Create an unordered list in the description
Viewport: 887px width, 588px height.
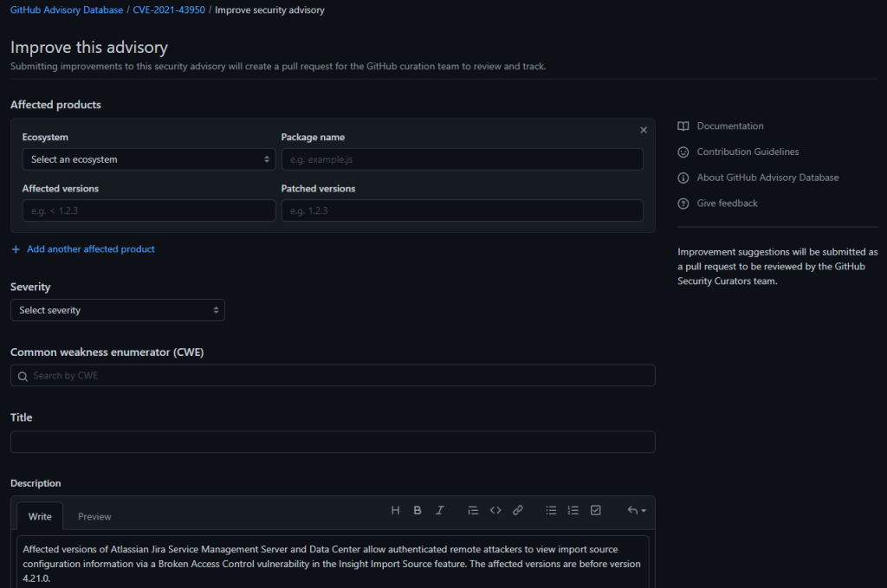tap(551, 510)
